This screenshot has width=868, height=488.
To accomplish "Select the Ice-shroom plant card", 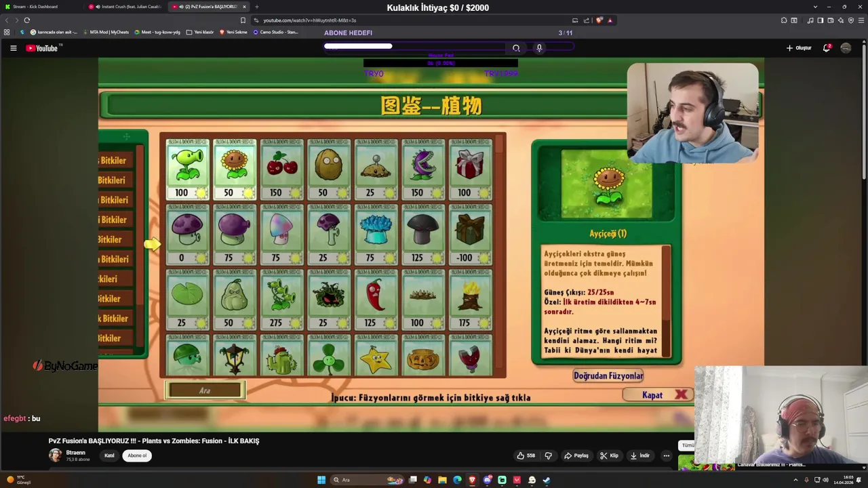I will [x=376, y=235].
